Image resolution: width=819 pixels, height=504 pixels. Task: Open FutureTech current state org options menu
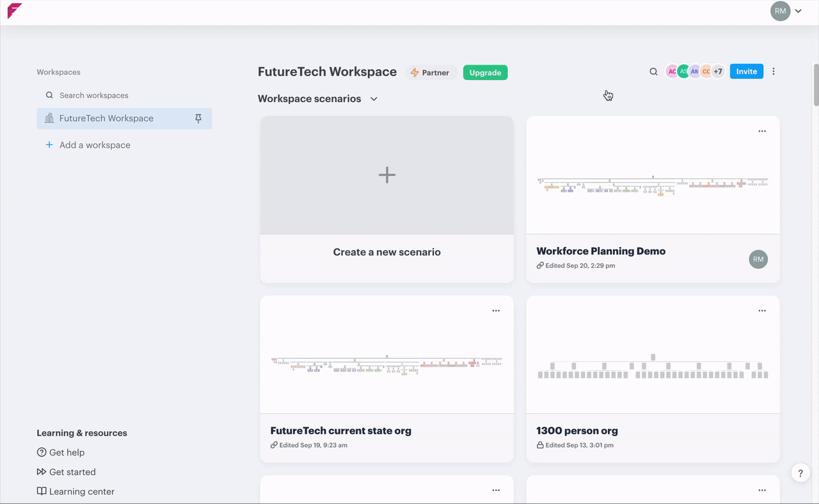tap(496, 311)
